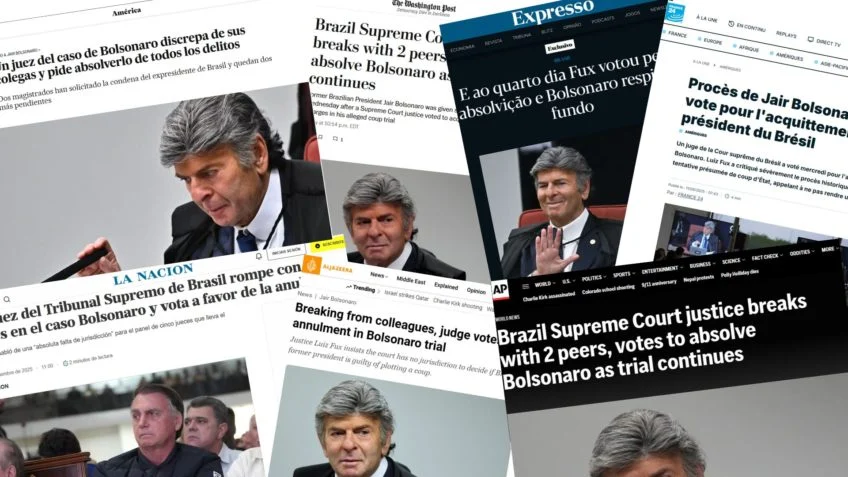Screen dimensions: 848x477
Task: Expand the AP More dropdown
Action: tap(830, 249)
